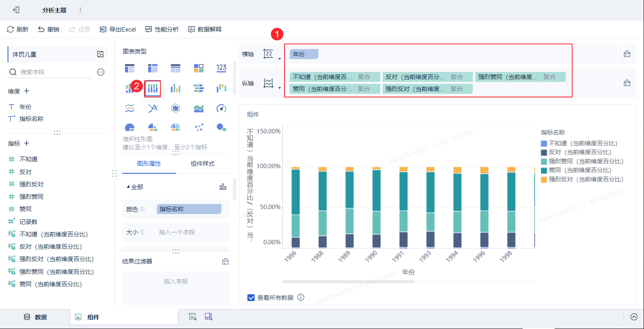This screenshot has height=329, width=644.
Task: Click the back/exit icon beside 分析主题
Action: (16, 10)
